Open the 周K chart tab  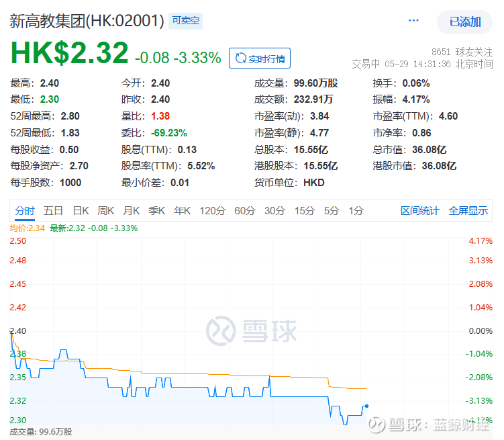coord(106,211)
